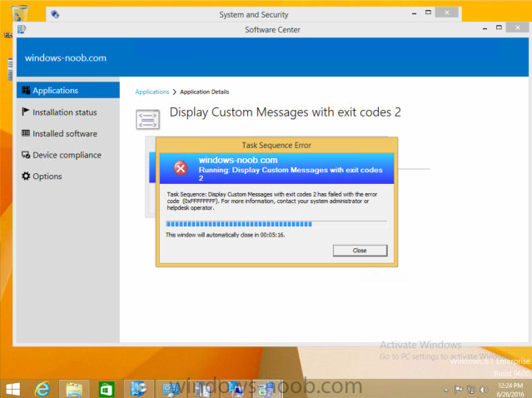Click the task sequence application icon
This screenshot has height=398, width=532.
[x=147, y=119]
